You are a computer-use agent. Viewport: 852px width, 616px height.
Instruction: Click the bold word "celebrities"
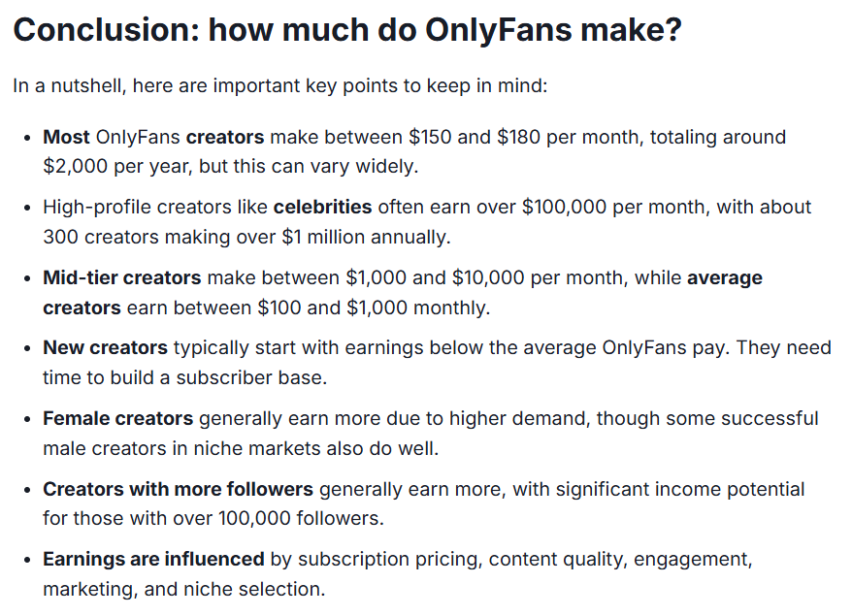coord(323,207)
